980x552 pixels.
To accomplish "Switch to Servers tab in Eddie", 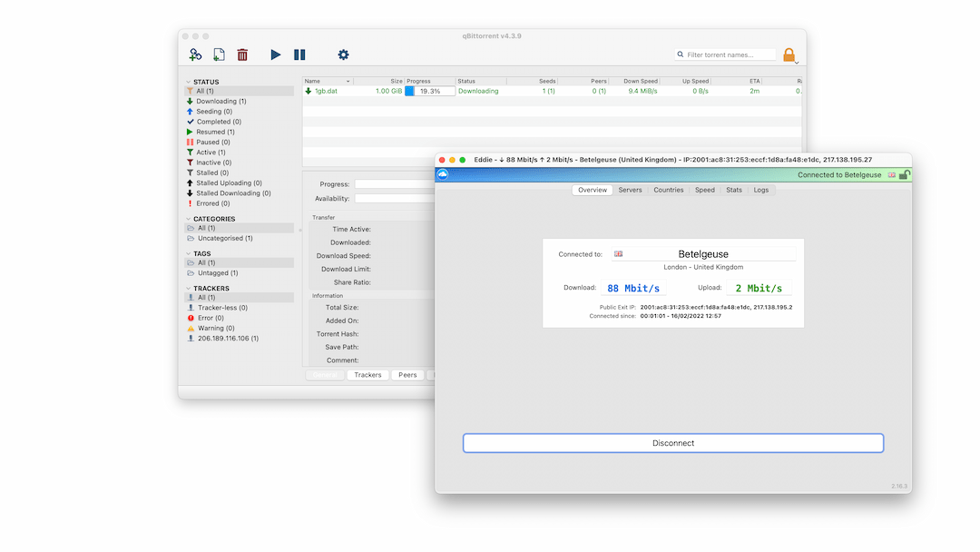I will (x=630, y=190).
